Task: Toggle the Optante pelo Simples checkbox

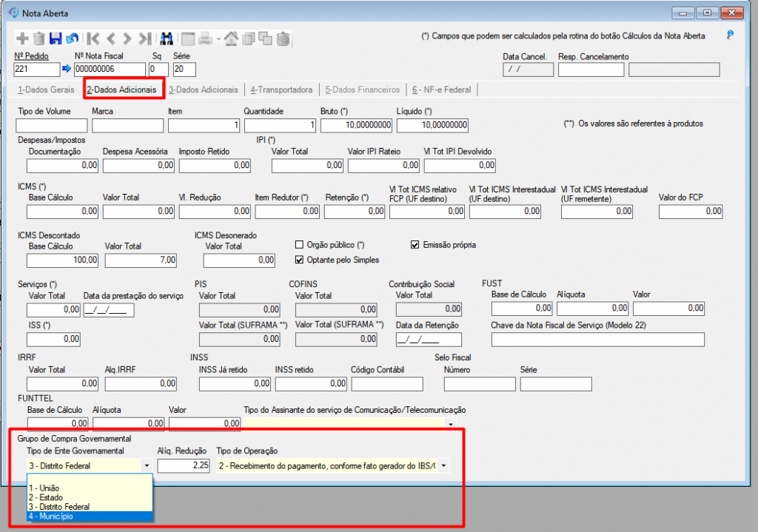Action: pos(300,260)
